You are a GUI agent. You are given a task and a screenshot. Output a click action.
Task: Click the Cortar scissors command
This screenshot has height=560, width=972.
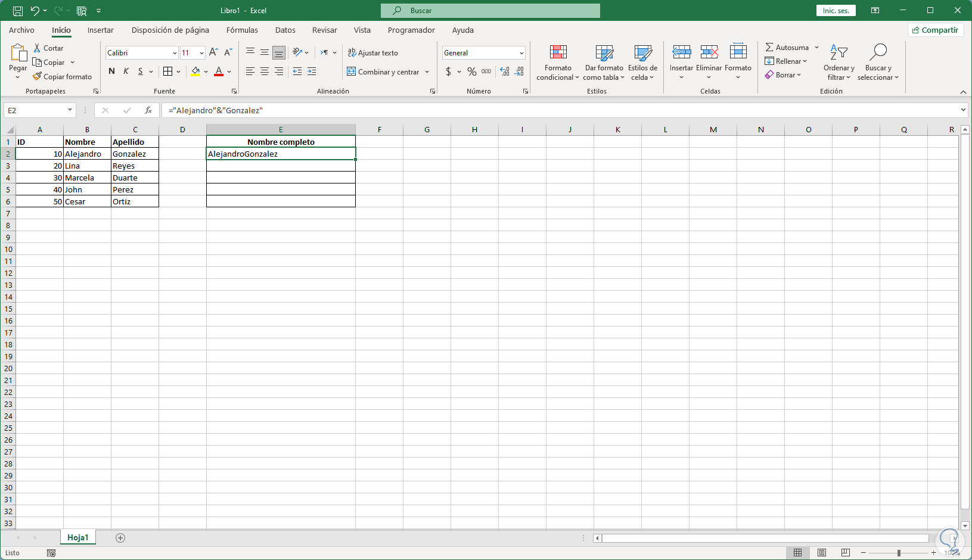click(x=49, y=48)
